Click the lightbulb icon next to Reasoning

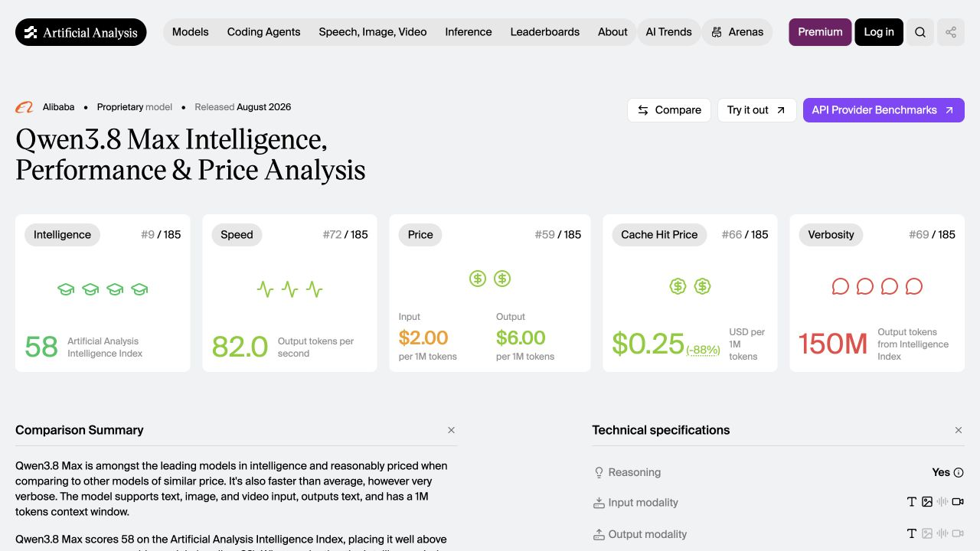coord(599,473)
